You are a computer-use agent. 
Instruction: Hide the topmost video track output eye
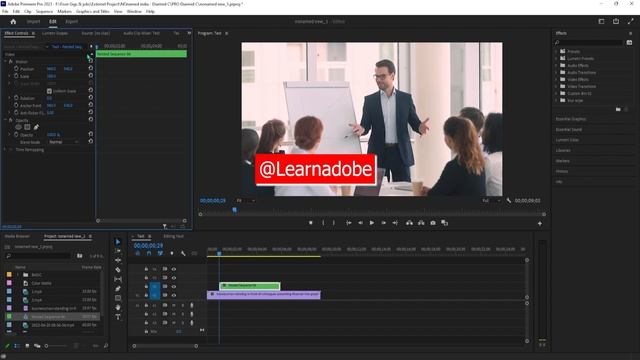coord(174,269)
